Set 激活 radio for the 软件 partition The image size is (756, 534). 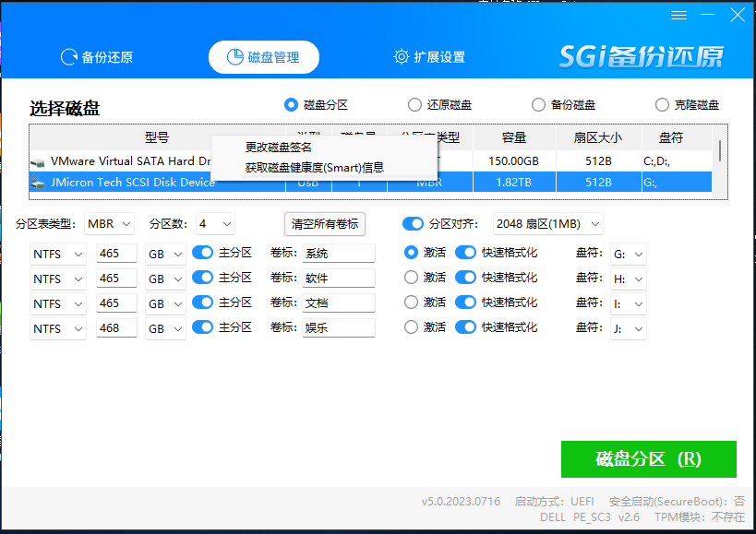click(x=411, y=278)
